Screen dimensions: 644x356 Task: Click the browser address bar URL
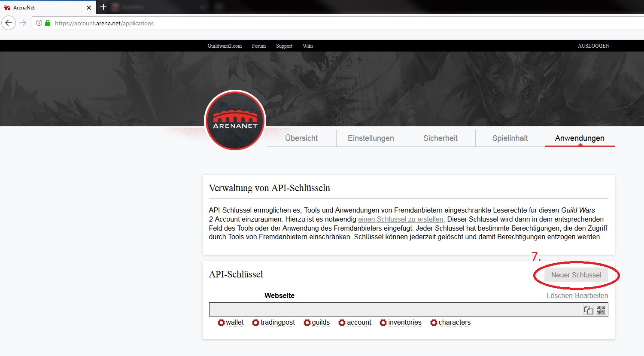[104, 23]
